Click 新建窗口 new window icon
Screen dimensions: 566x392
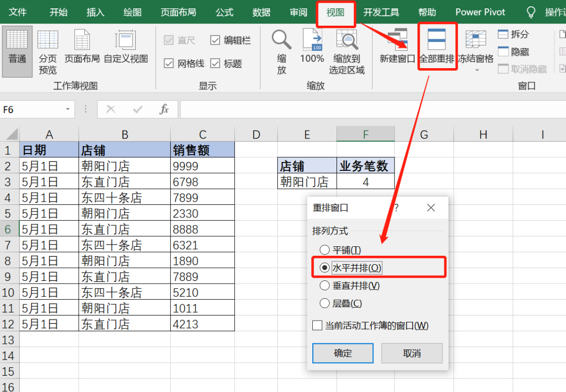coord(397,39)
